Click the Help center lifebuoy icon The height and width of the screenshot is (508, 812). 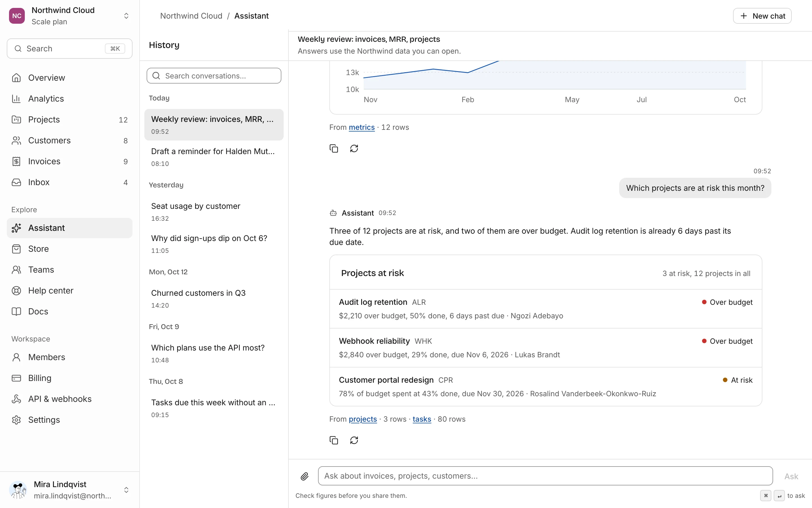tap(16, 291)
